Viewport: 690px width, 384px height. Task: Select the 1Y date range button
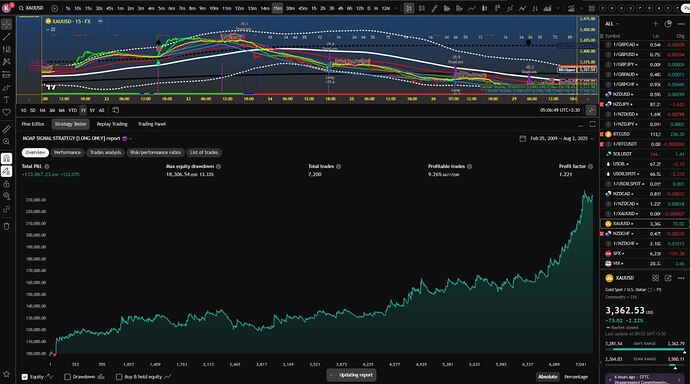(83, 110)
